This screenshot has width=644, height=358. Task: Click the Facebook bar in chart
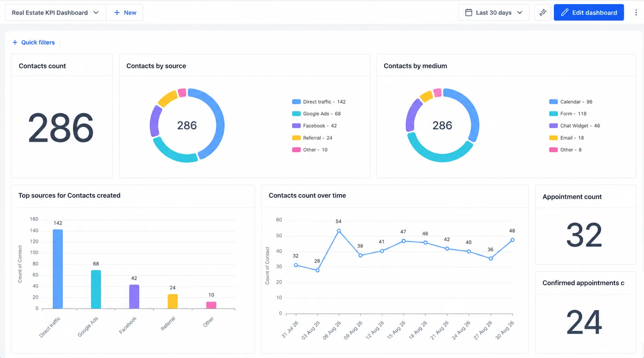click(134, 297)
